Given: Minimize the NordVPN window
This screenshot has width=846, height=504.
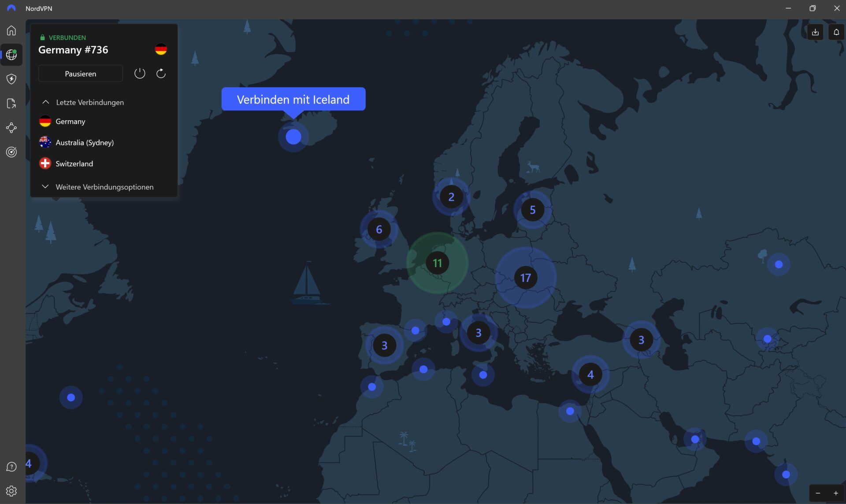Looking at the screenshot, I should click(788, 8).
